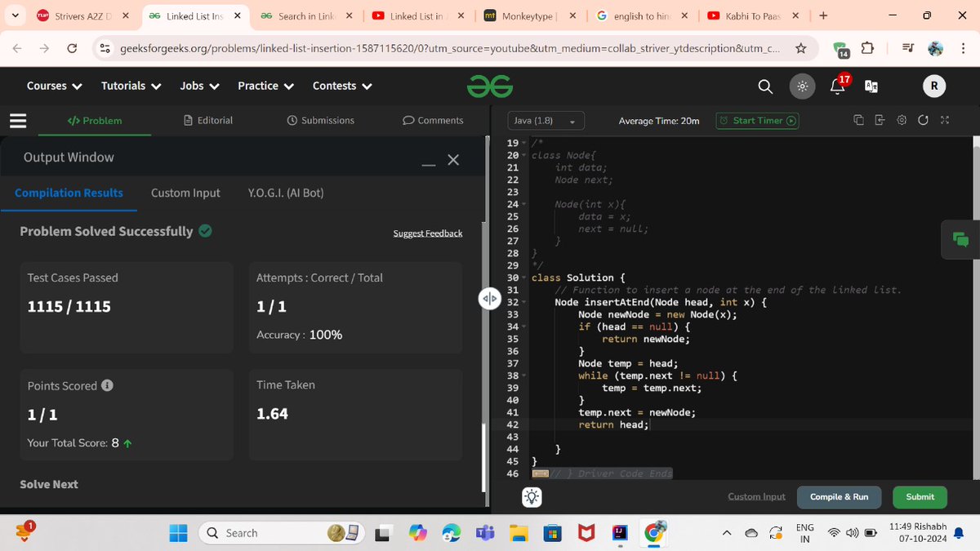The height and width of the screenshot is (551, 980).
Task: Click the lightbulb hint icon
Action: tap(532, 496)
